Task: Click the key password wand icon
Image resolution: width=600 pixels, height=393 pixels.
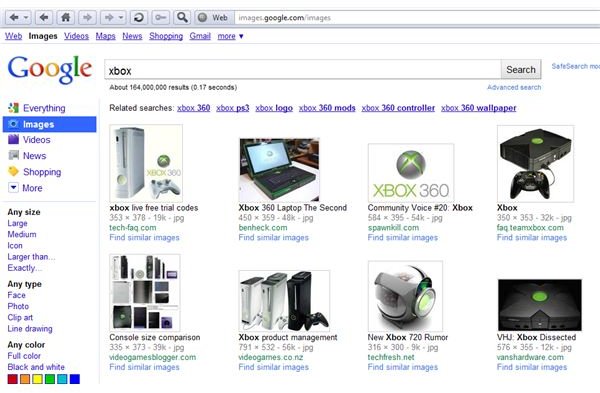Action: point(160,17)
